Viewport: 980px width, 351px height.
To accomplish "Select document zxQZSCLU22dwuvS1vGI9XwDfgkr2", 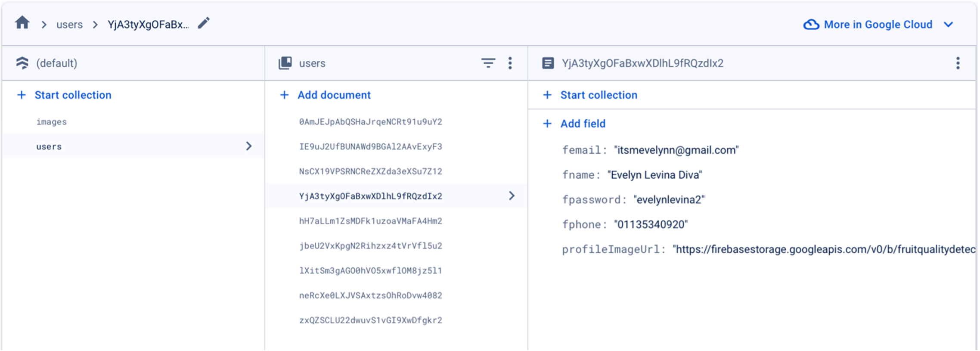I will coord(370,320).
